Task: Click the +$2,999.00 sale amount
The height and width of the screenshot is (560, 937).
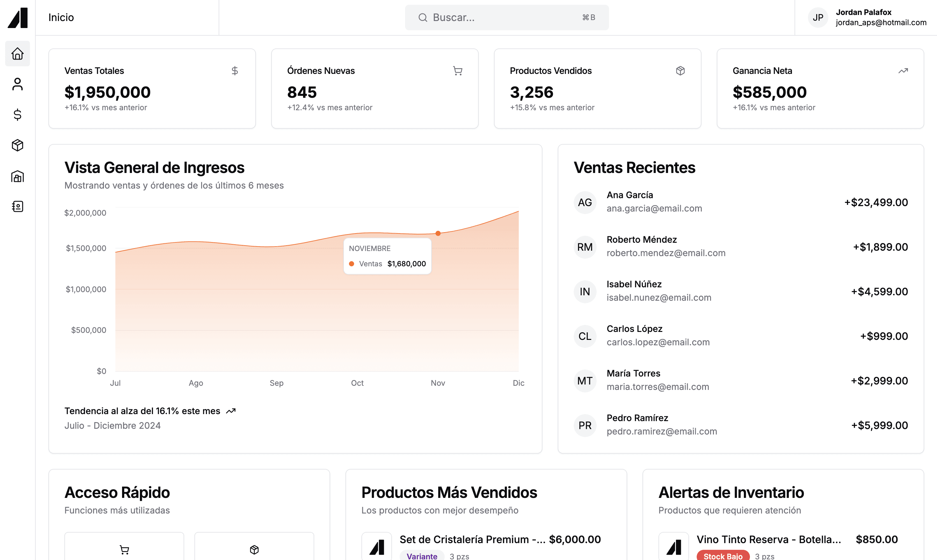Action: (879, 381)
